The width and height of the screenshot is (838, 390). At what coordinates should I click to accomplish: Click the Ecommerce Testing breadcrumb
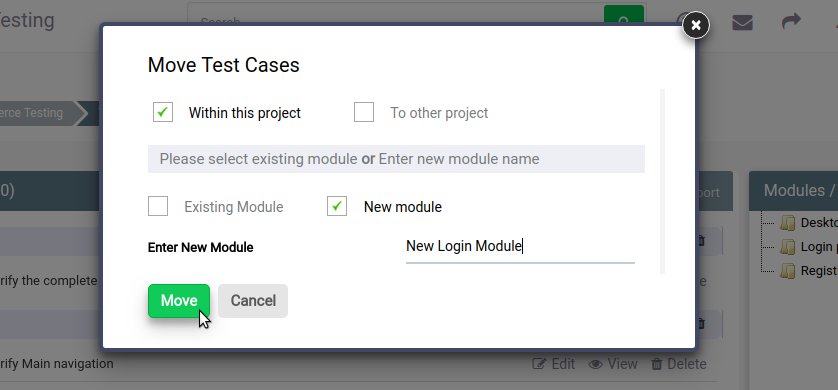31,113
